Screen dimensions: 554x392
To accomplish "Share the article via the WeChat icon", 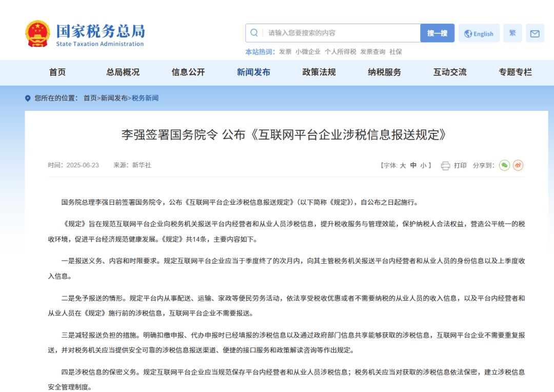I will [504, 165].
